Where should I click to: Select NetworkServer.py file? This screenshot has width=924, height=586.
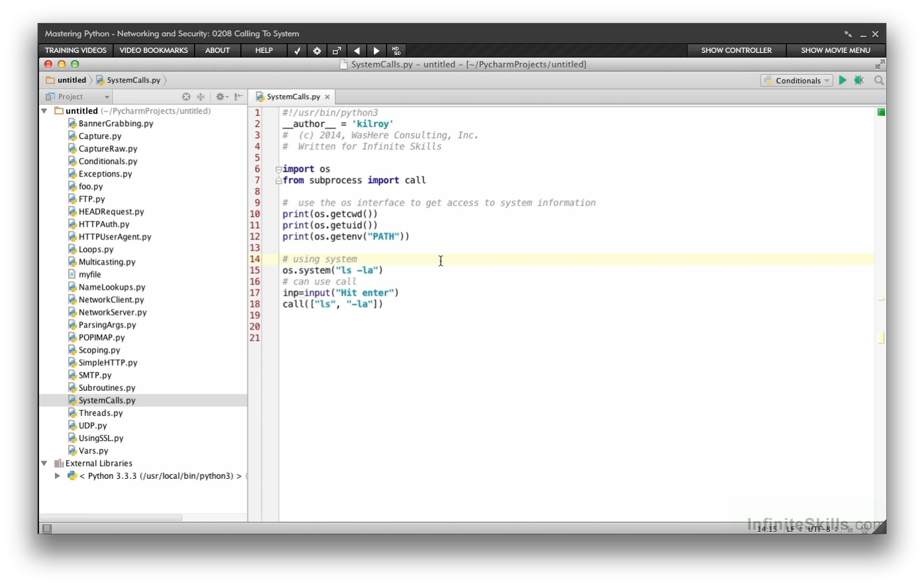point(113,312)
